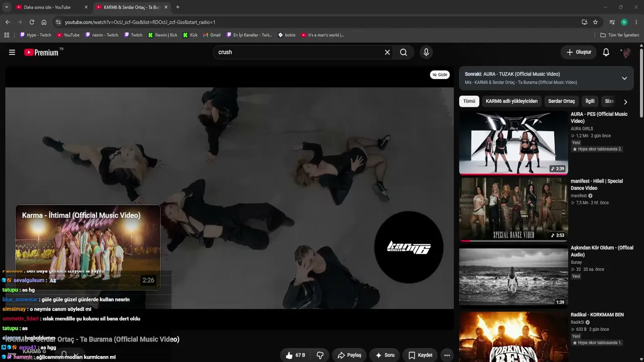
Task: Add a new browser tab
Action: 178,7
